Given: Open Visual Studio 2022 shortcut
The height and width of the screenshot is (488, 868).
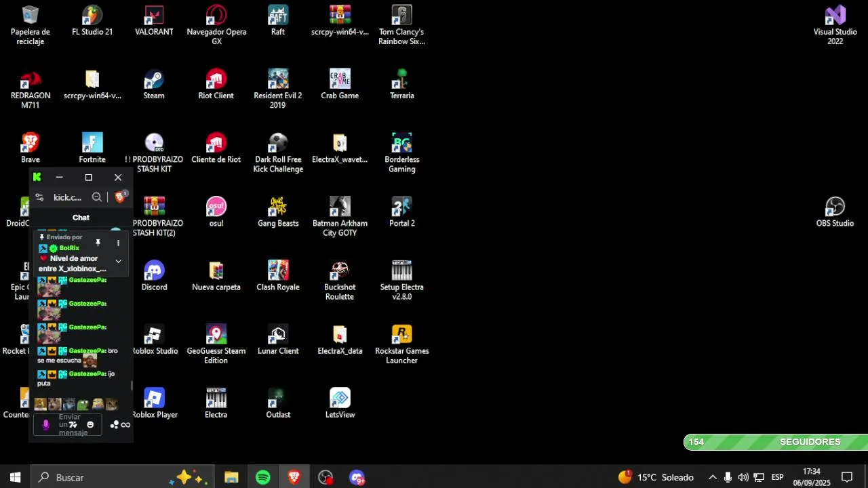Looking at the screenshot, I should [835, 26].
